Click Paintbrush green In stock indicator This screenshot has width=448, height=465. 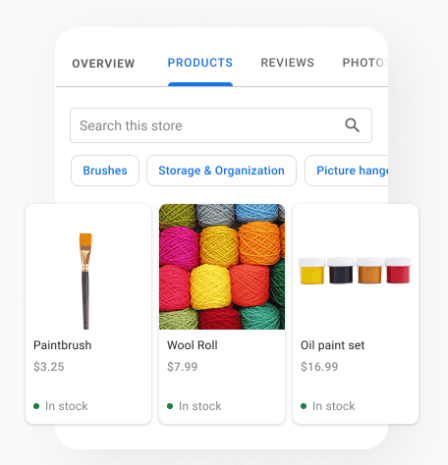tap(36, 406)
